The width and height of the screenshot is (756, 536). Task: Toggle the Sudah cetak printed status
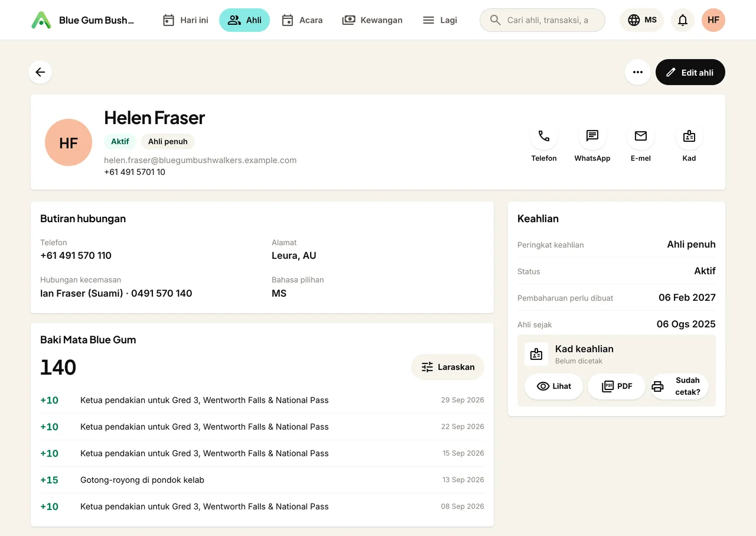[679, 386]
